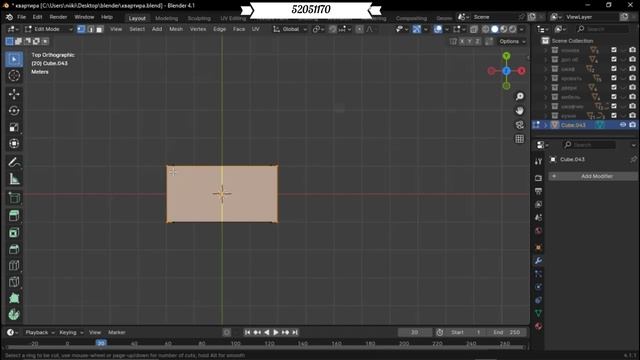Click the current frame field showing 20
The image size is (640, 360).
tap(415, 332)
